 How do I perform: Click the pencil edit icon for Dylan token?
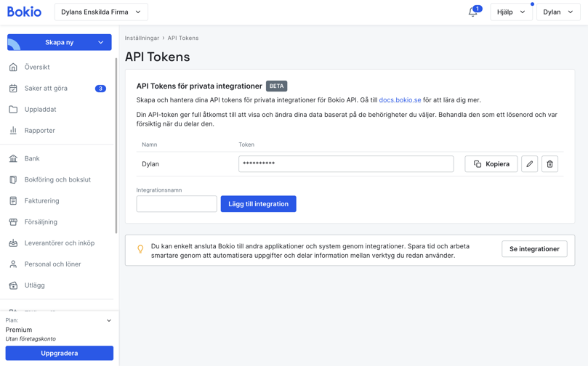pyautogui.click(x=530, y=164)
